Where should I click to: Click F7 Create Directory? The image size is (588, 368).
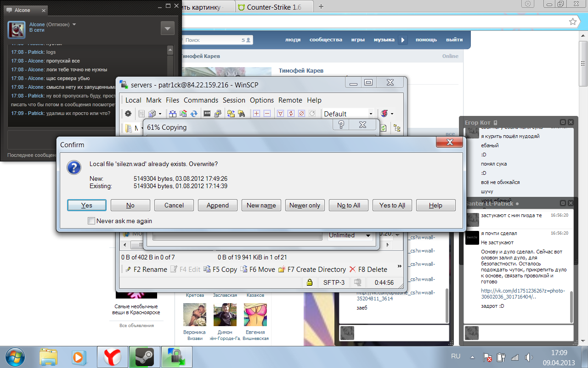(x=312, y=270)
